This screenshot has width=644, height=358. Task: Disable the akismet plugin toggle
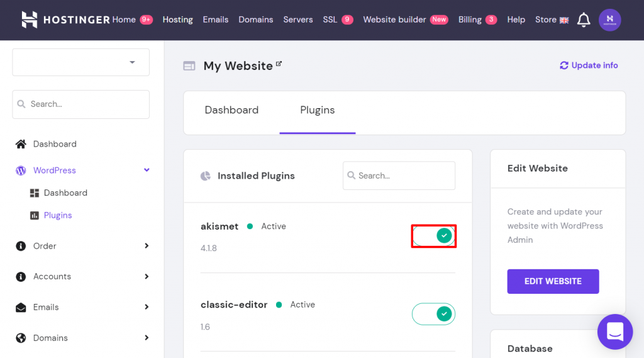tap(434, 236)
